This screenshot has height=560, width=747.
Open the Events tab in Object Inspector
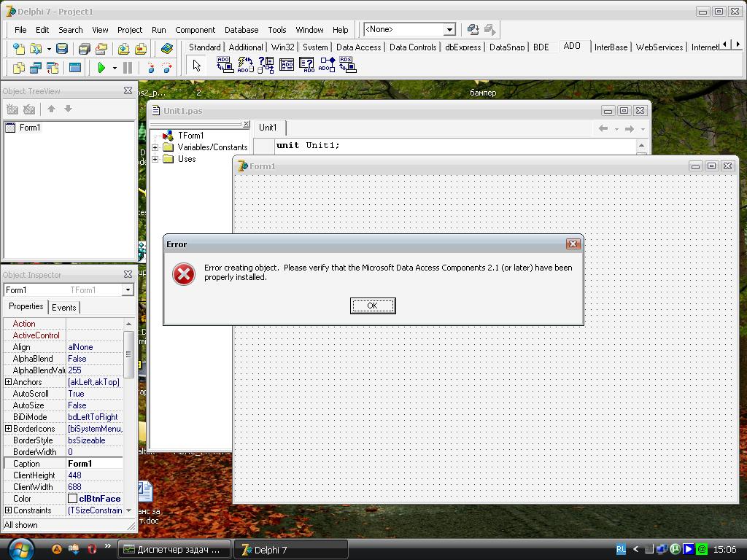click(64, 307)
